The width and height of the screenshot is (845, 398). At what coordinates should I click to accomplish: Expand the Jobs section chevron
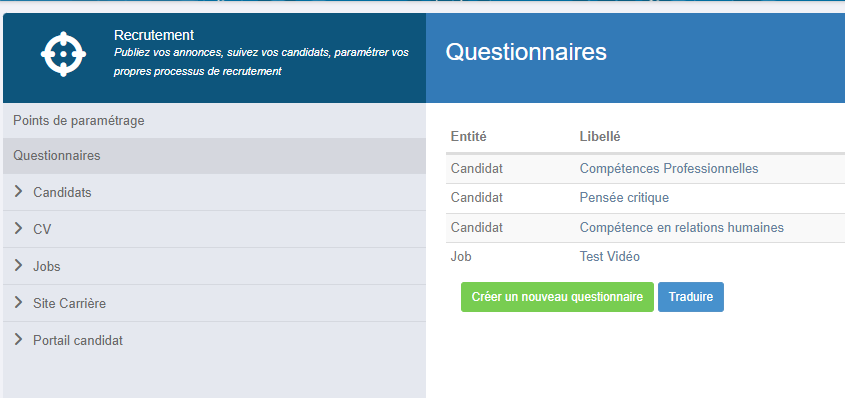click(x=19, y=265)
